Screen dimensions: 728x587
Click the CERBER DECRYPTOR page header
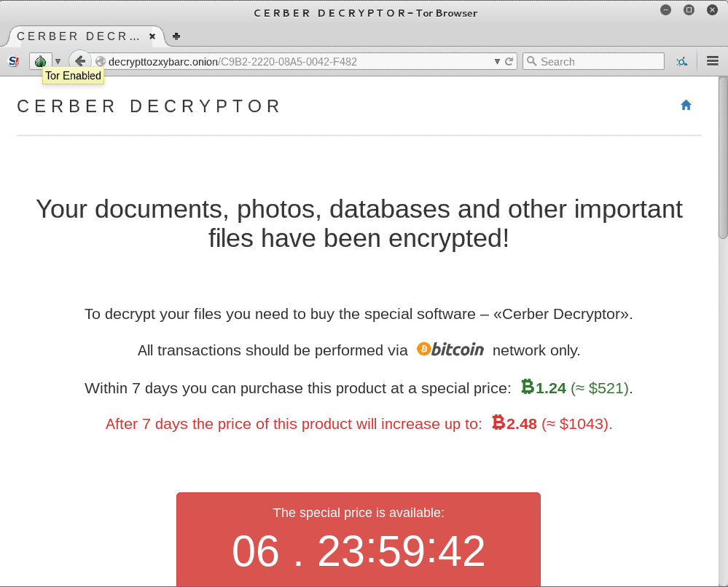tap(149, 106)
